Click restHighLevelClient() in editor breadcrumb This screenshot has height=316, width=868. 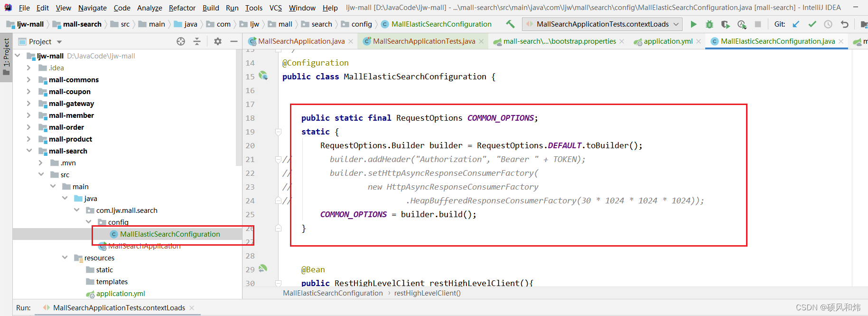point(427,293)
